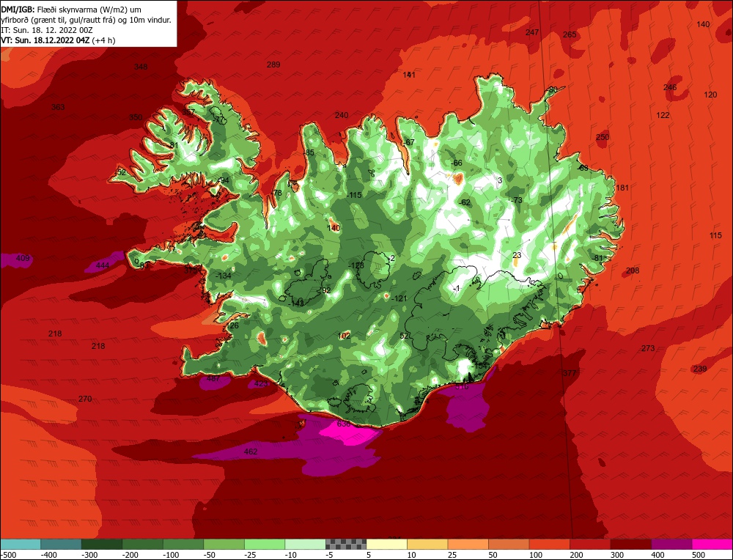Select the 377 value off the southeast coast

coord(570,373)
